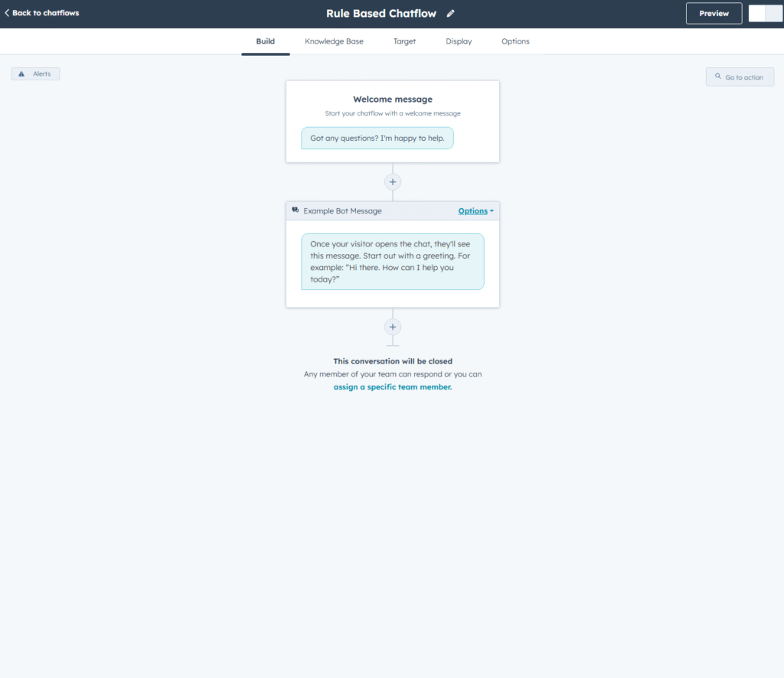Viewport: 784px width, 678px height.
Task: Click the plus icon after Example Bot Message
Action: click(393, 327)
